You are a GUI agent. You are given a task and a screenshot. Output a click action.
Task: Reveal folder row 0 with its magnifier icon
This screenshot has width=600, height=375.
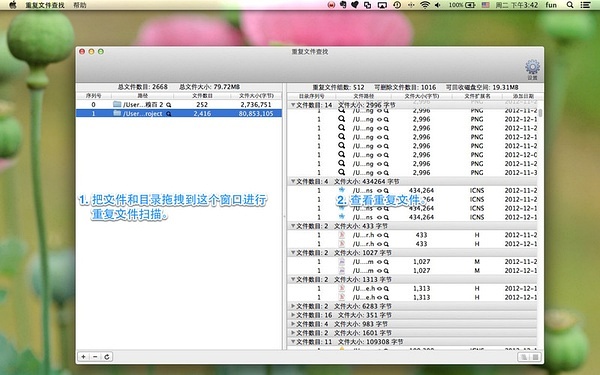169,105
